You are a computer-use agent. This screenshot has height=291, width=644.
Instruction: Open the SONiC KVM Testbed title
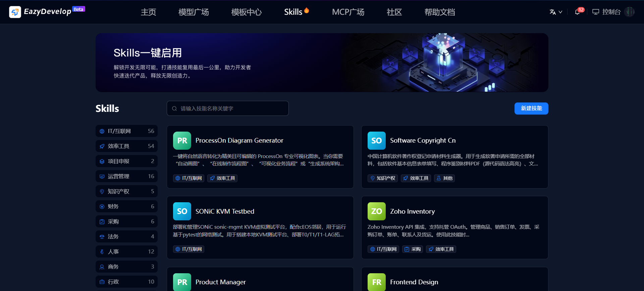225,212
